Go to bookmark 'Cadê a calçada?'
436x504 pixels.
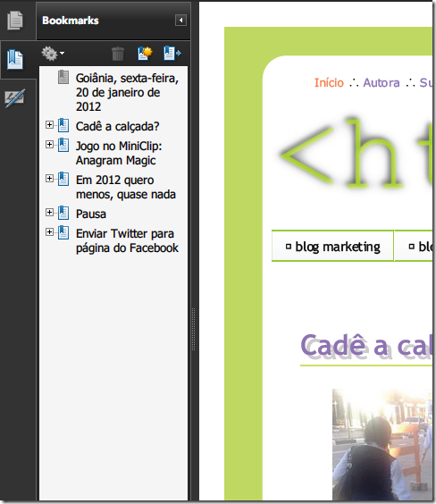[x=118, y=126]
